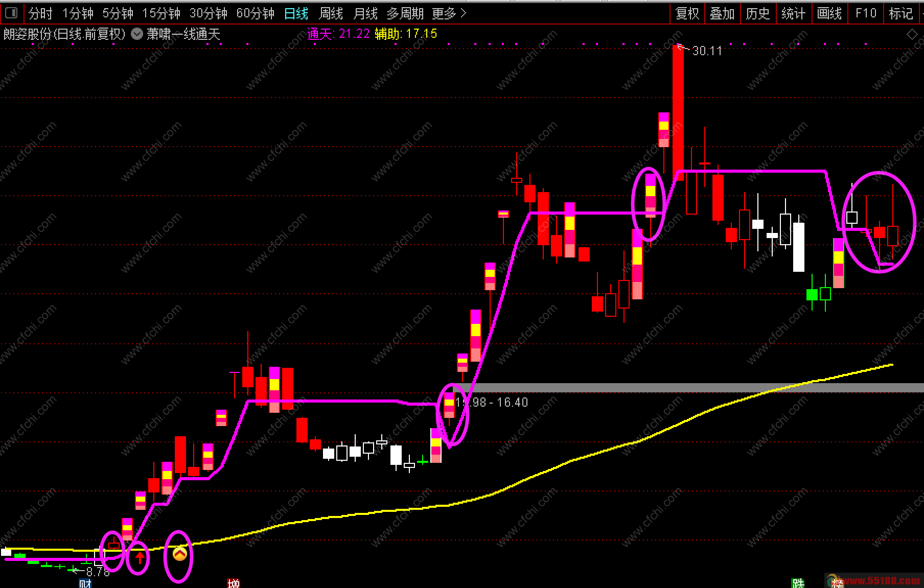Screen dimensions: 924x588
Task: Click the 标记 mark button
Action: [x=901, y=13]
